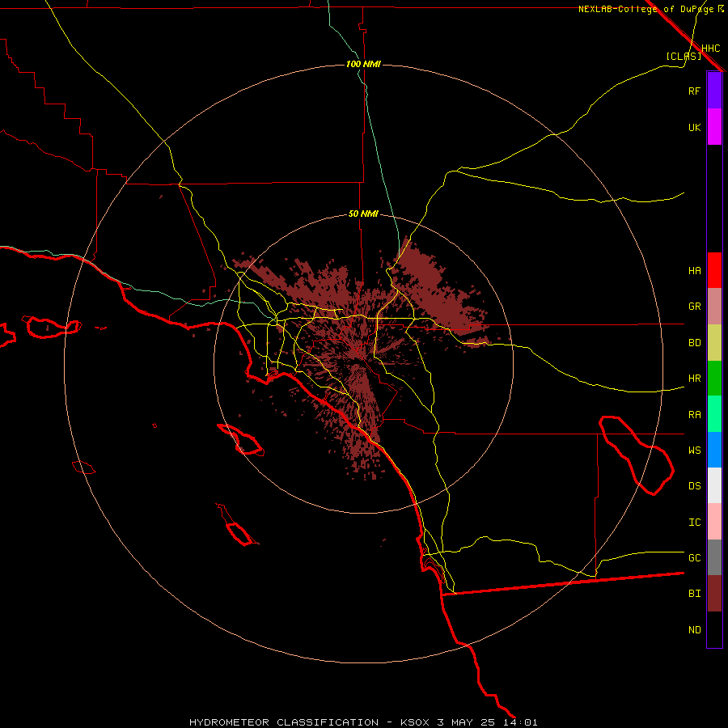
Task: Click the GC legend label
Action: point(694,558)
